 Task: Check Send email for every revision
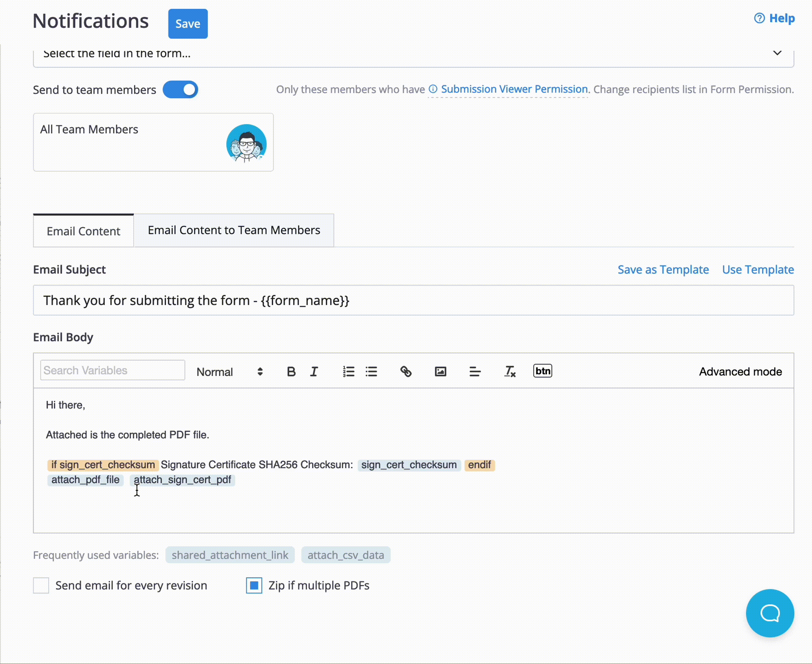(41, 585)
